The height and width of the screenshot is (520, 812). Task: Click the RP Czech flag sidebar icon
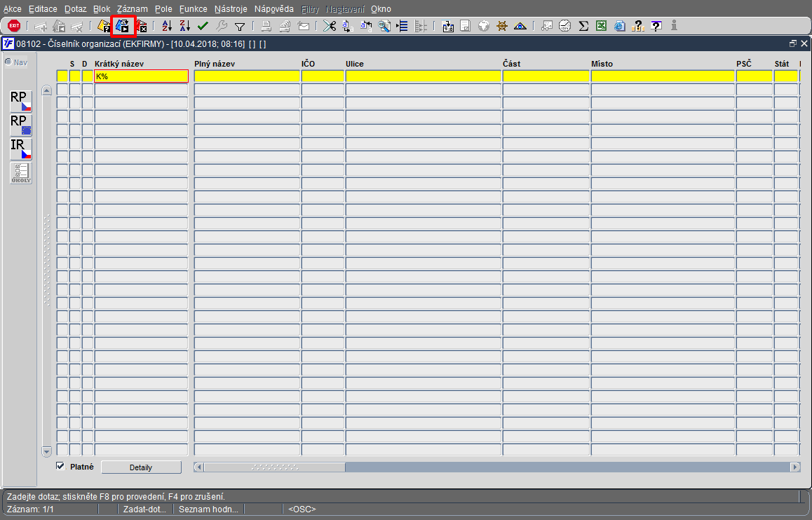pos(21,102)
